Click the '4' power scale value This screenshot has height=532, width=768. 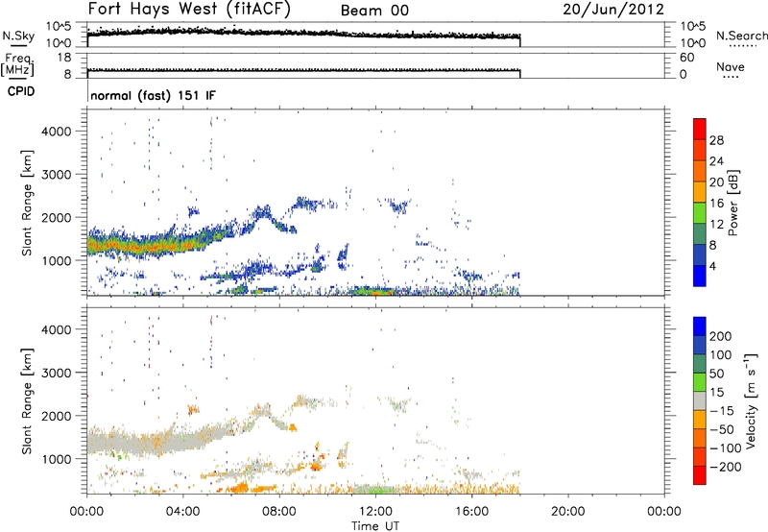pos(712,266)
